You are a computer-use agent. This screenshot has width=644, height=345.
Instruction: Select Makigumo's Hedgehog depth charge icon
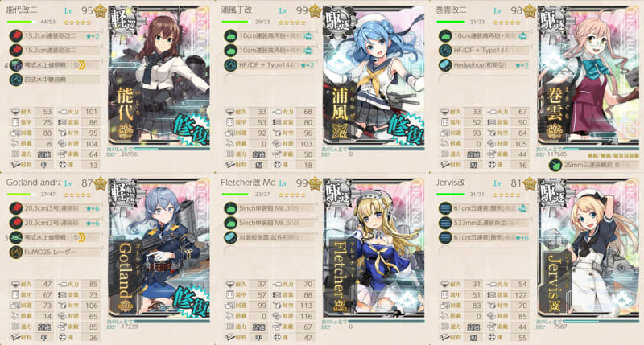[x=445, y=65]
